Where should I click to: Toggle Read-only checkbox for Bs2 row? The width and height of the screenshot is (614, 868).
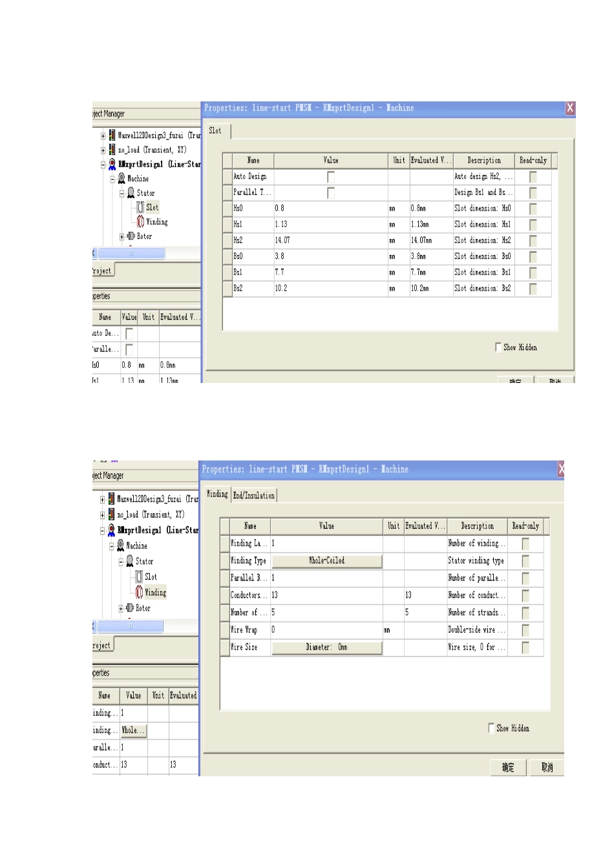[533, 289]
